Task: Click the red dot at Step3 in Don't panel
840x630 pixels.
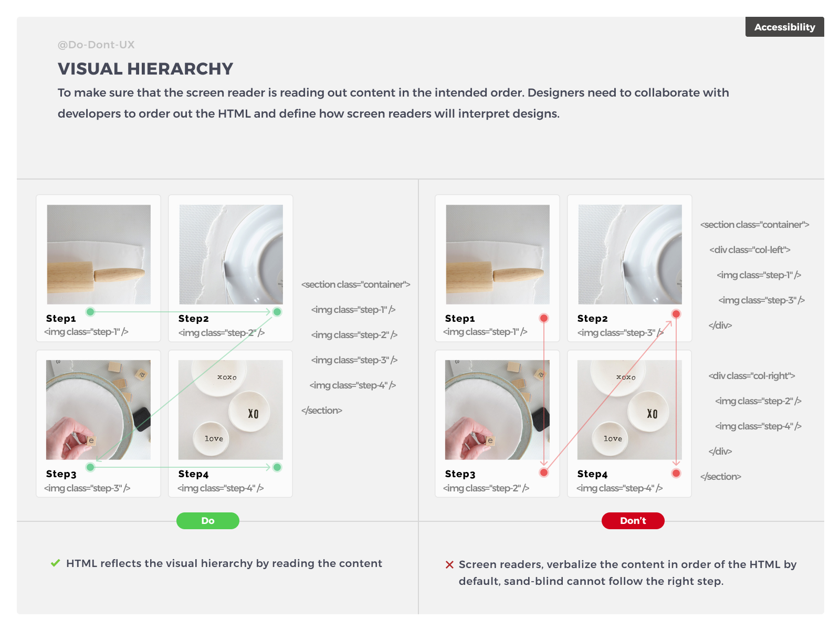Action: pyautogui.click(x=544, y=472)
